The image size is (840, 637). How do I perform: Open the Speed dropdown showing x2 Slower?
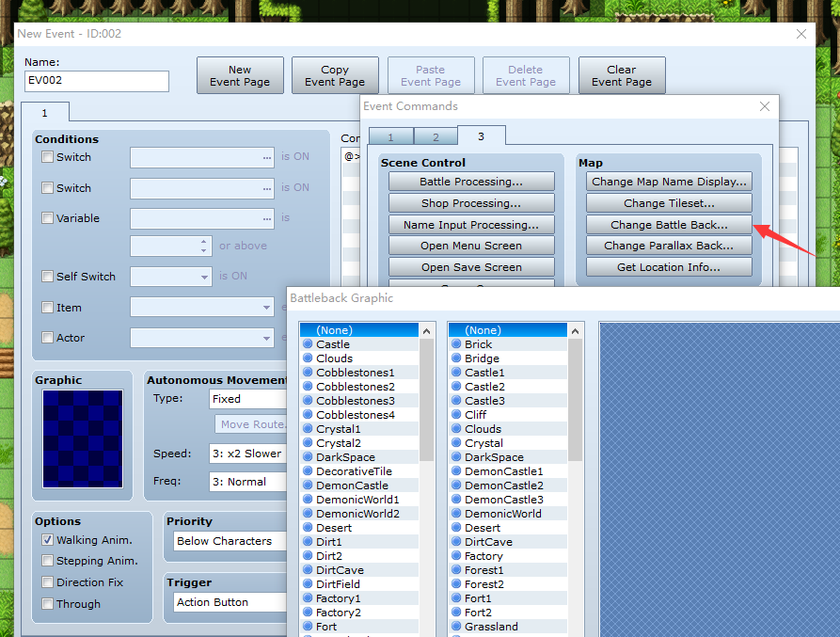click(x=248, y=454)
